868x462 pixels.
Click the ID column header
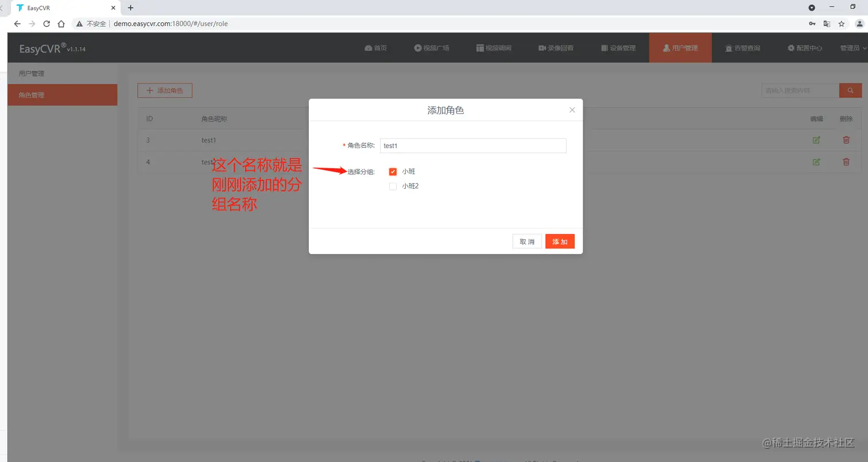pos(149,119)
